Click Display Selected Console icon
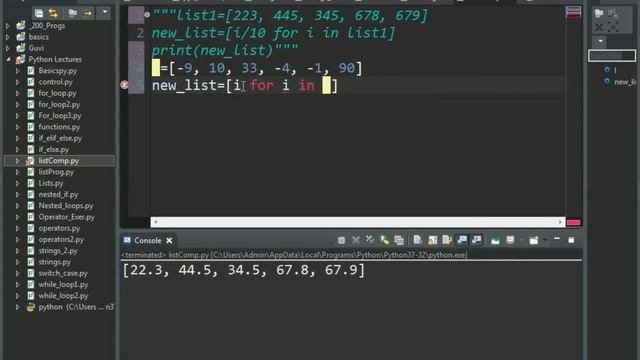 click(510, 240)
